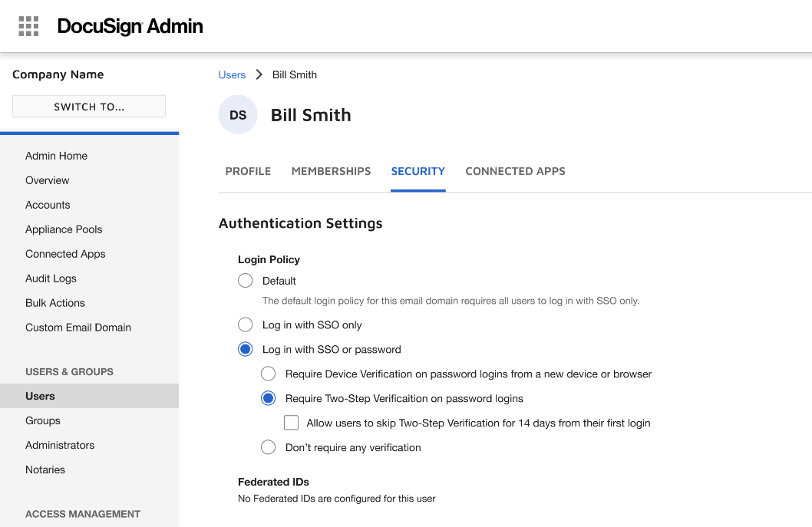This screenshot has height=527, width=812.
Task: Select the Default login policy radio
Action: [x=246, y=281]
